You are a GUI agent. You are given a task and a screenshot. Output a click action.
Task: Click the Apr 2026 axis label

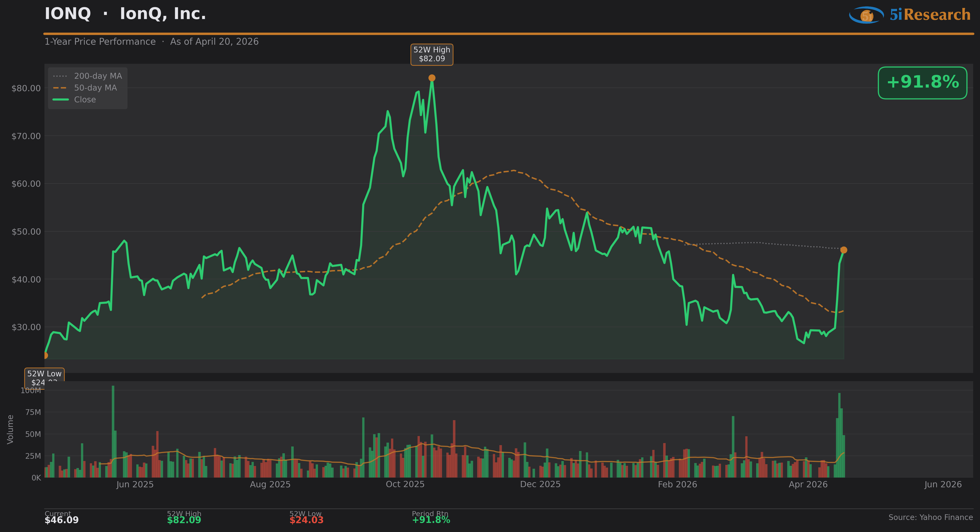pos(808,484)
